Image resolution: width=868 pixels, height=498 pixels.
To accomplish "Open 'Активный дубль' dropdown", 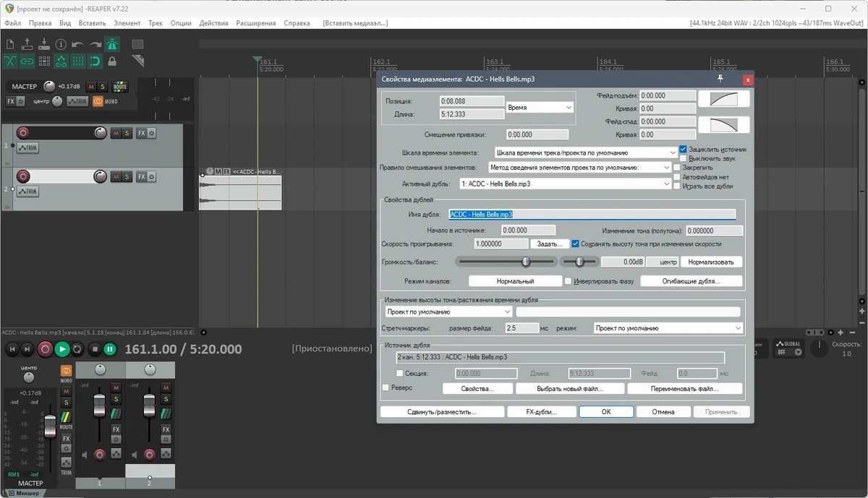I will coord(565,184).
